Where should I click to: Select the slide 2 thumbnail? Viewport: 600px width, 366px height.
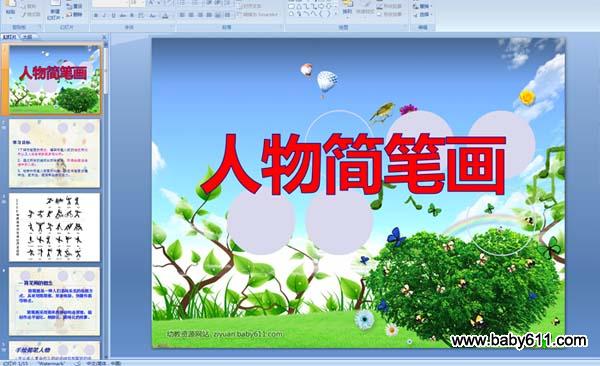click(54, 153)
